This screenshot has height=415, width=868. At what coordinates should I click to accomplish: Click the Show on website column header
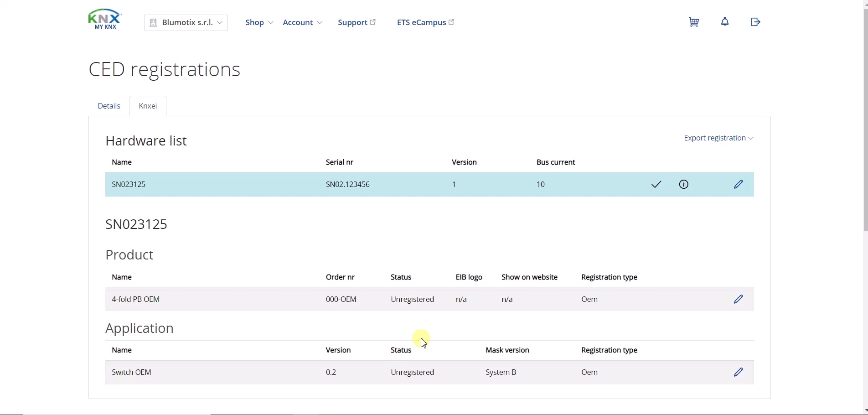(530, 277)
